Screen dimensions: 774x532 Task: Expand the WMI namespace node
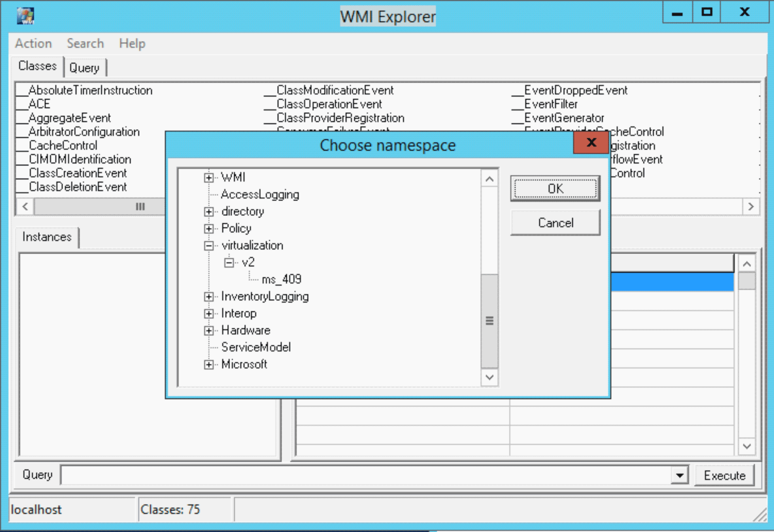209,178
